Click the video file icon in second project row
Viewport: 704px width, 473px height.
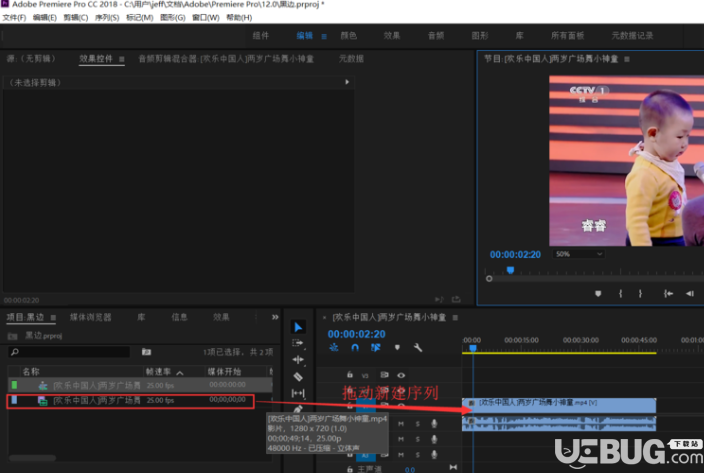(43, 401)
